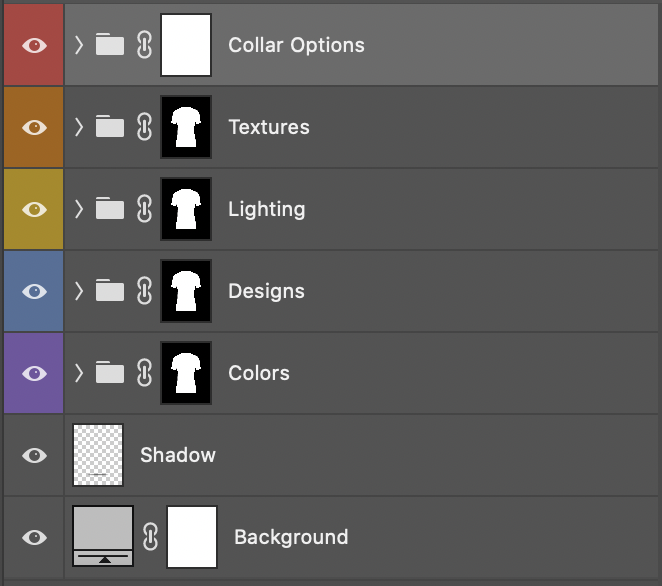This screenshot has width=662, height=586.
Task: Hide the Collar Options group
Action: pyautogui.click(x=34, y=45)
